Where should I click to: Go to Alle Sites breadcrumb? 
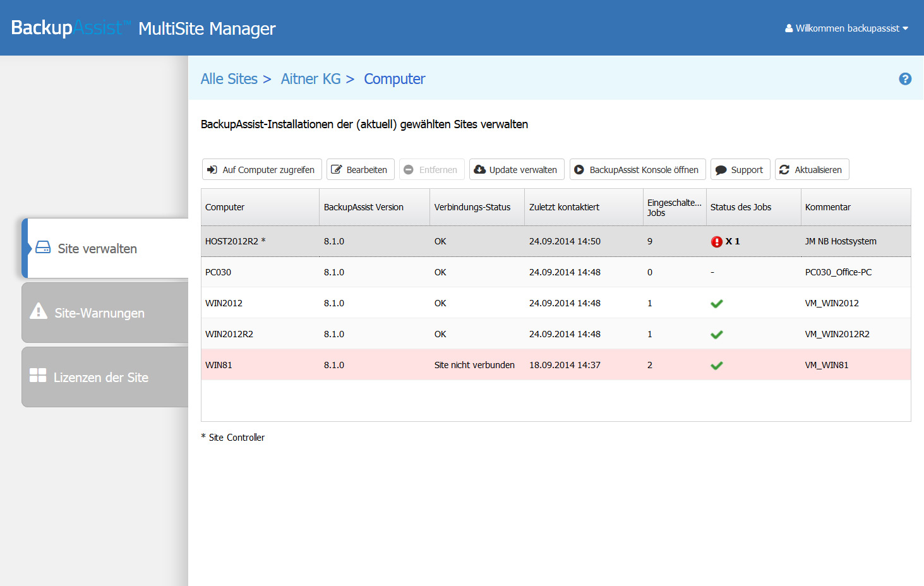229,79
